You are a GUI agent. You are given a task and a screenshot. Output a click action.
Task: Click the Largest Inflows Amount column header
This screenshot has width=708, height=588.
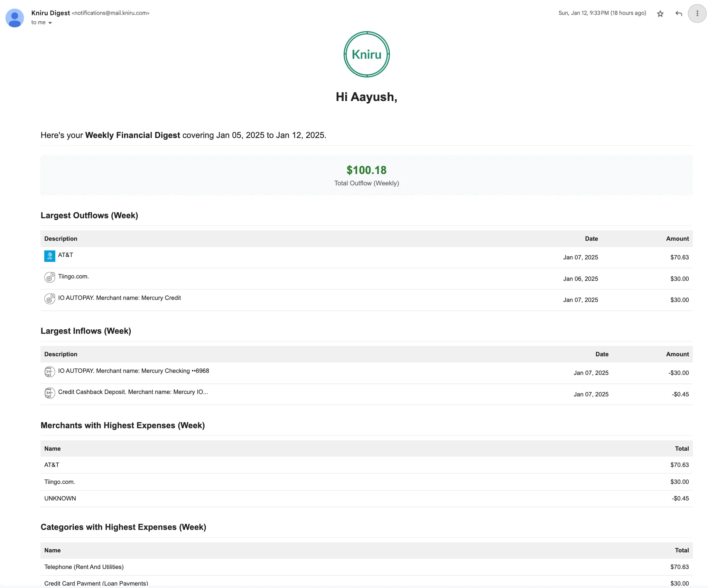click(677, 354)
